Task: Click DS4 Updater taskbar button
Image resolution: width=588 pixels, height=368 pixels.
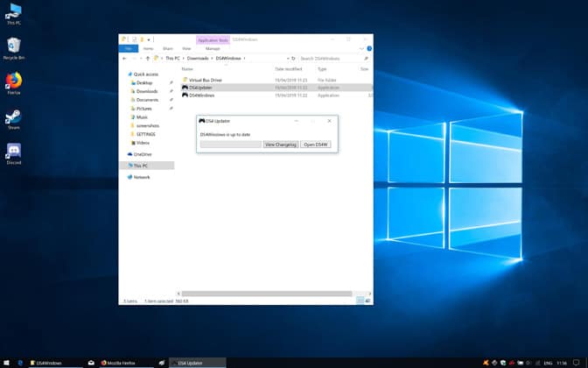Action: click(197, 363)
